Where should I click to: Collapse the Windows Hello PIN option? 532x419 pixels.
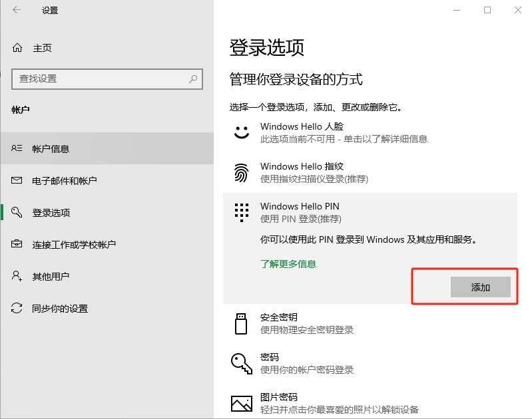pos(370,213)
